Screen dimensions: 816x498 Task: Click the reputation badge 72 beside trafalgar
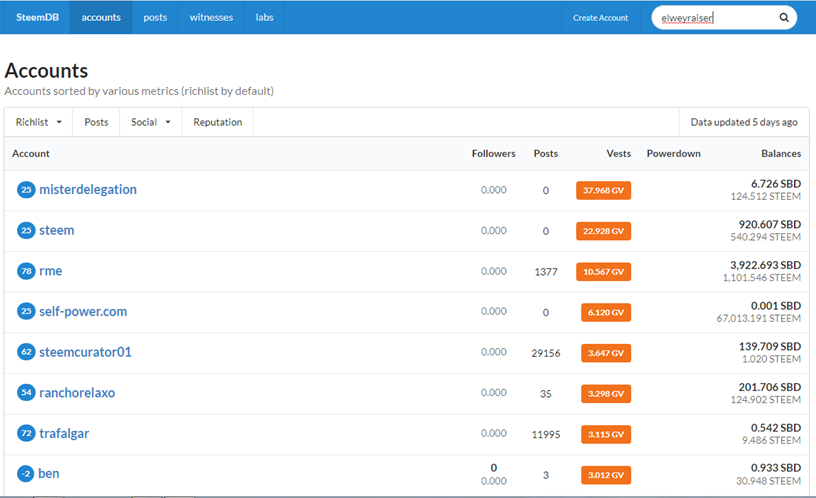pyautogui.click(x=26, y=433)
